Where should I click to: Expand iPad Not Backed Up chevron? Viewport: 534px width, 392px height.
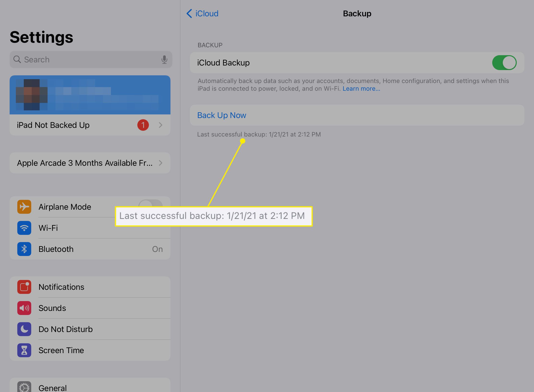pyautogui.click(x=161, y=125)
